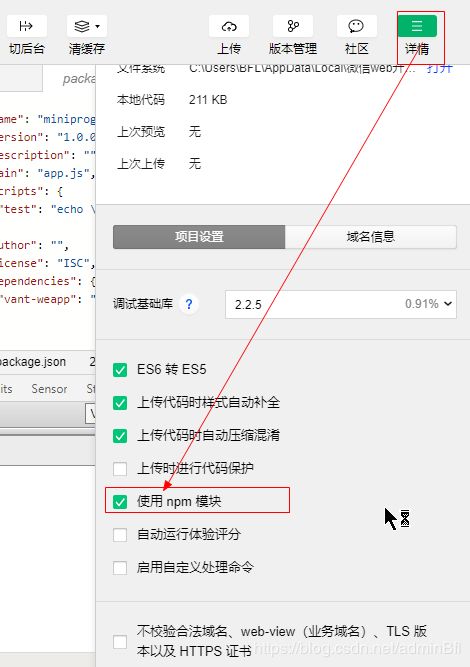Uncheck 上传代码时自动压缩混淆 checkbox
This screenshot has height=667, width=470.
click(120, 436)
